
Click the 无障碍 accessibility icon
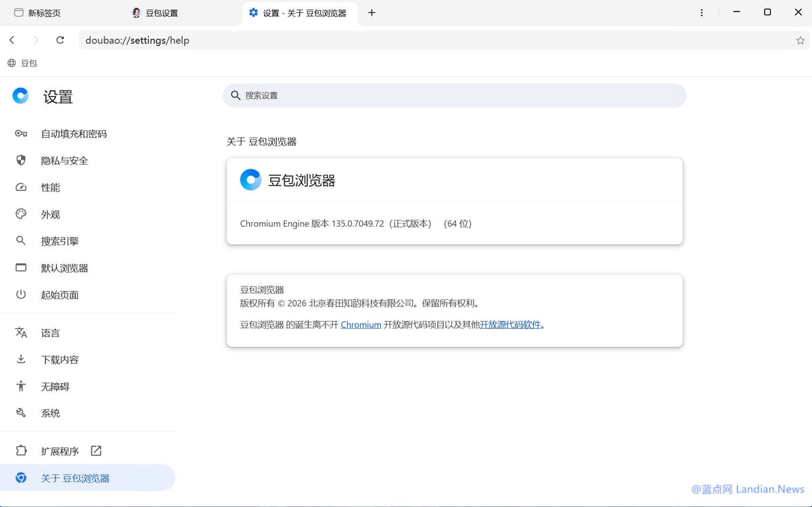click(x=21, y=386)
